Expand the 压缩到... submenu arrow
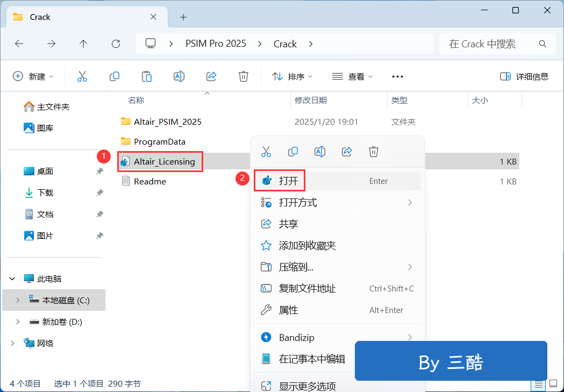The image size is (564, 392). 410,267
